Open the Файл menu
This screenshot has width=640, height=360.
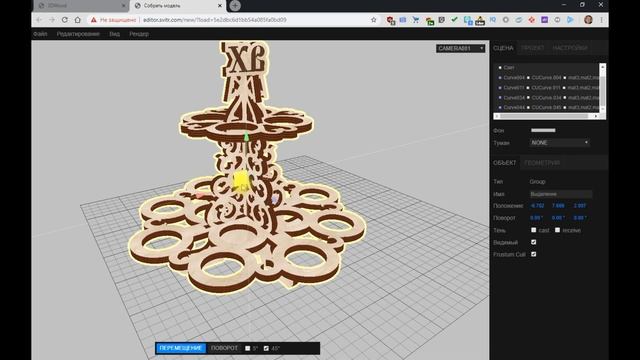40,34
